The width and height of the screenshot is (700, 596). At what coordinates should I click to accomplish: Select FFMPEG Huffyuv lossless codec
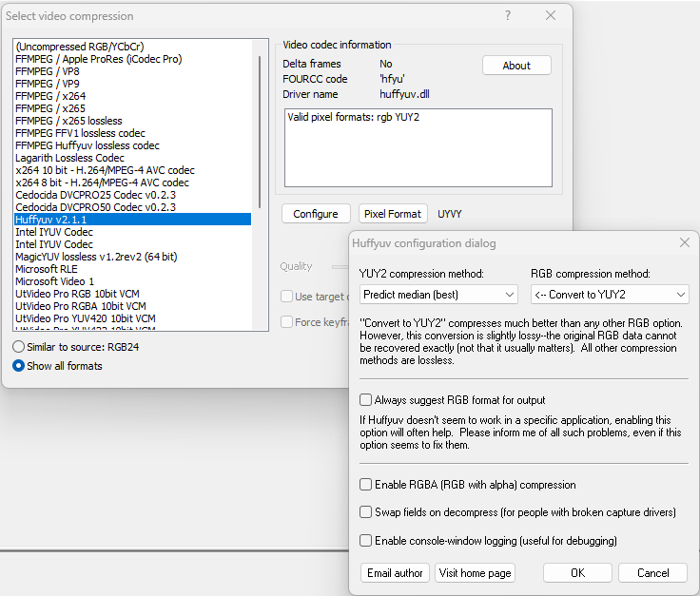pyautogui.click(x=132, y=145)
